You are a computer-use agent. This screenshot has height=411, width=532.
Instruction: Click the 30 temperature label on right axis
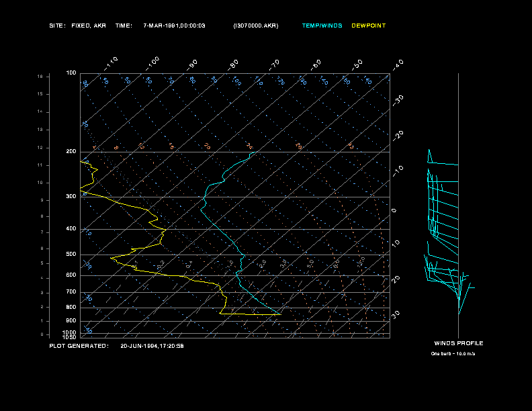396,314
